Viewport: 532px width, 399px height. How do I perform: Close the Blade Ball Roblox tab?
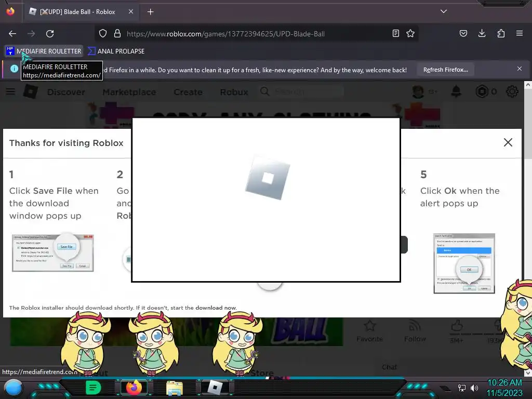[x=131, y=11]
